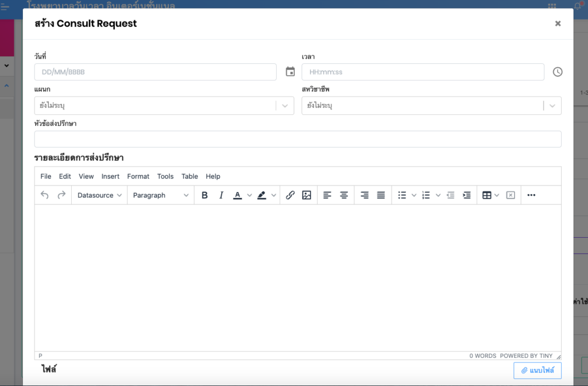Click the แนบไฟล์ attach file button

[537, 370]
